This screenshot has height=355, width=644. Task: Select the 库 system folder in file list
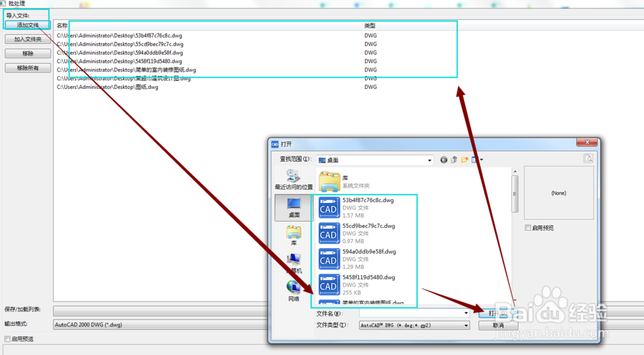click(345, 182)
